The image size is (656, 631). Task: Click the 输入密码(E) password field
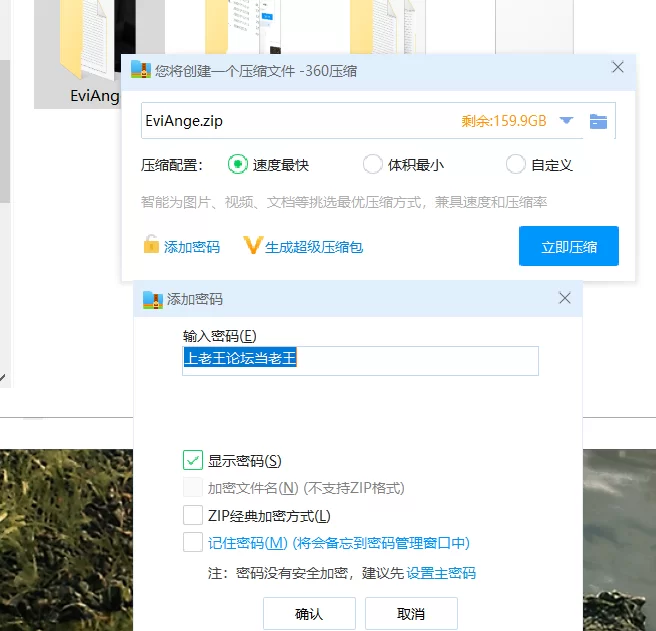360,361
